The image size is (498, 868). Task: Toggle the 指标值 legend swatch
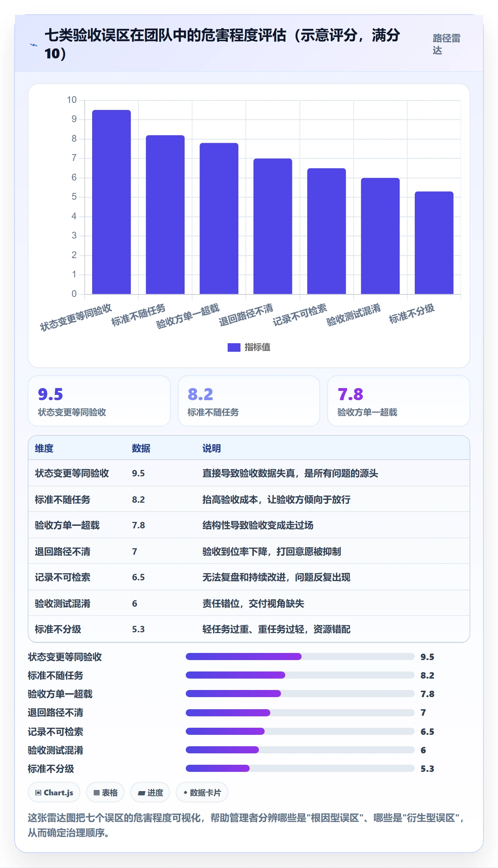234,347
